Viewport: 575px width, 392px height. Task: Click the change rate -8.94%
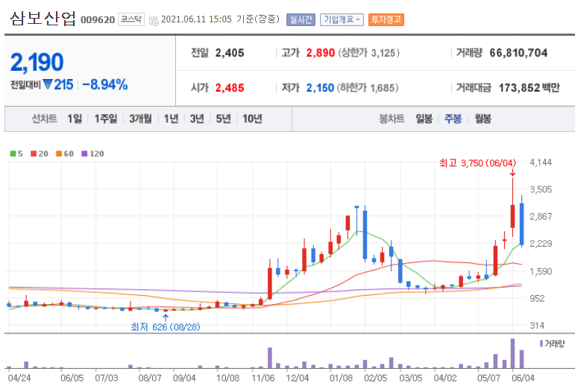pyautogui.click(x=105, y=85)
